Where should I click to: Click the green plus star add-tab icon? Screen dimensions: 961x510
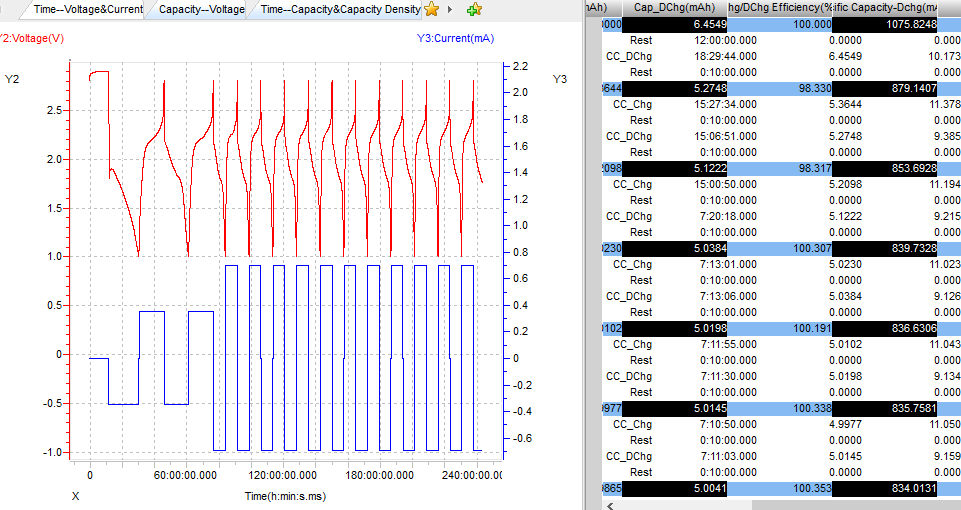[x=474, y=9]
